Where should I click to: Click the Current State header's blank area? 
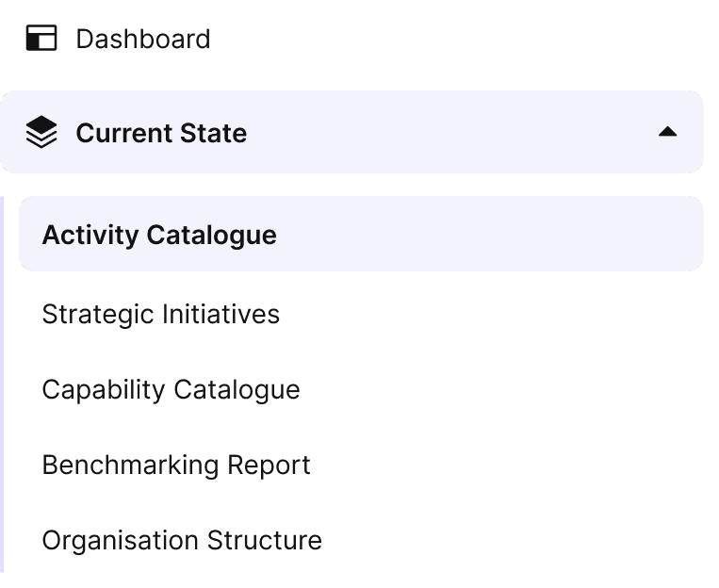coord(452,132)
